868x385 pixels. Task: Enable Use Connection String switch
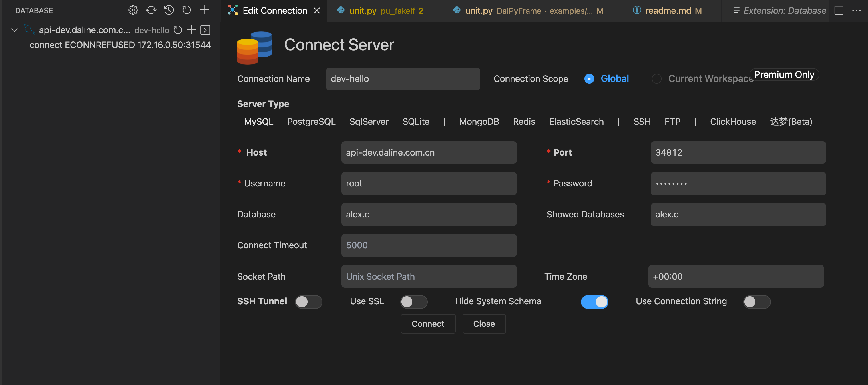[x=757, y=302]
